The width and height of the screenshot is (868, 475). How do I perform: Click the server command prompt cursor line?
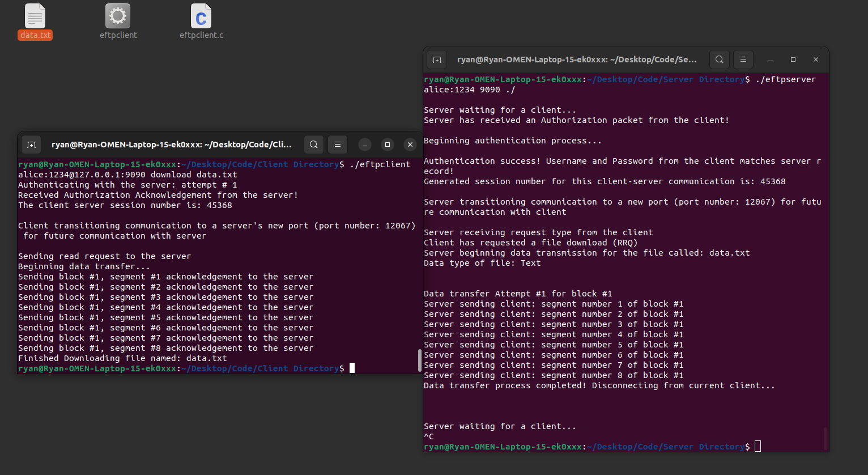[593, 447]
